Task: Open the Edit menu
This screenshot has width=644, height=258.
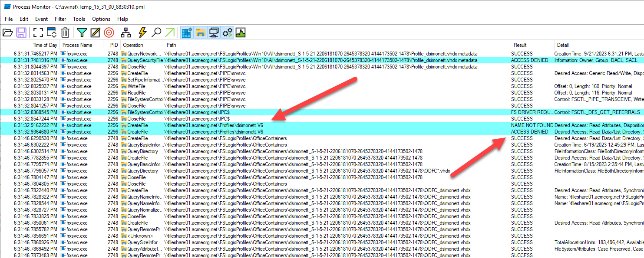Action: (24, 19)
